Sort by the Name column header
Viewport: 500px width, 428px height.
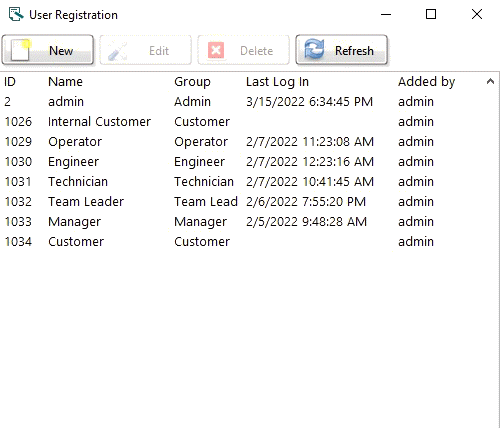(x=65, y=82)
